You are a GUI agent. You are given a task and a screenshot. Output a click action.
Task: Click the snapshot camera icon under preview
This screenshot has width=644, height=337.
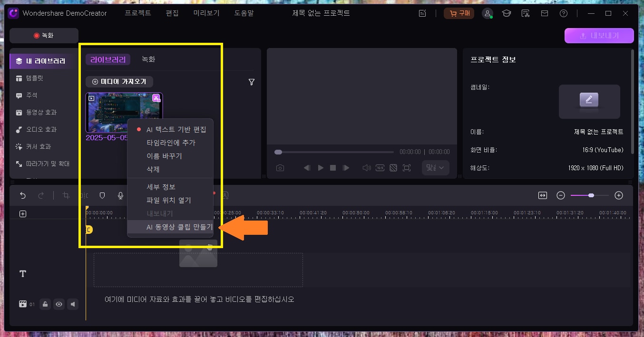click(x=280, y=168)
